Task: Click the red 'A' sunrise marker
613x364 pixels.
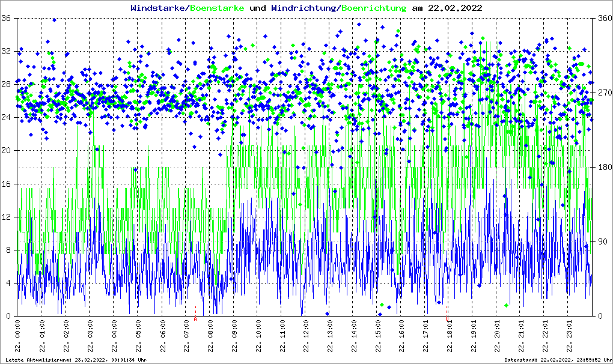Action: (195, 319)
